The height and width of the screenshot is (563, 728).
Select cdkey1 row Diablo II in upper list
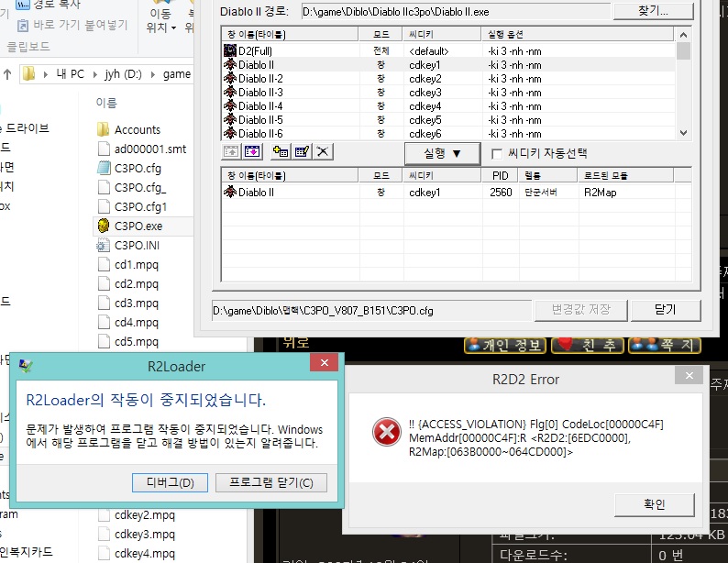click(448, 65)
